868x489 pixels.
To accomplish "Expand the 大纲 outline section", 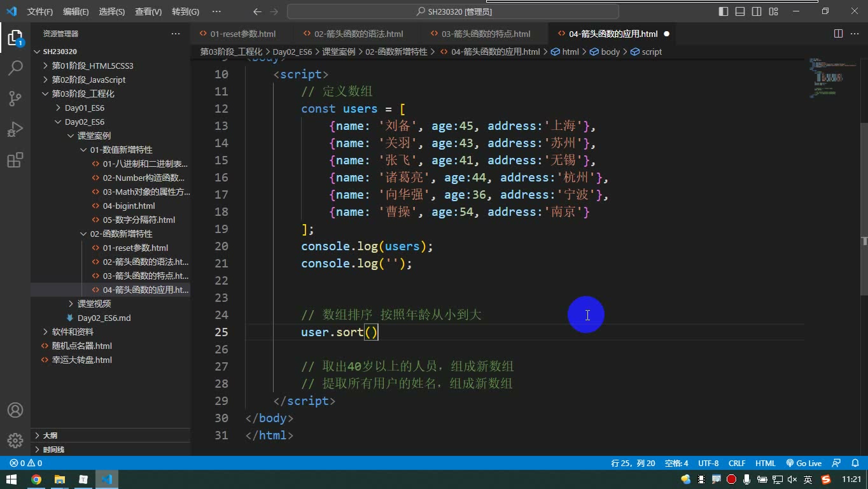I will tap(111, 436).
